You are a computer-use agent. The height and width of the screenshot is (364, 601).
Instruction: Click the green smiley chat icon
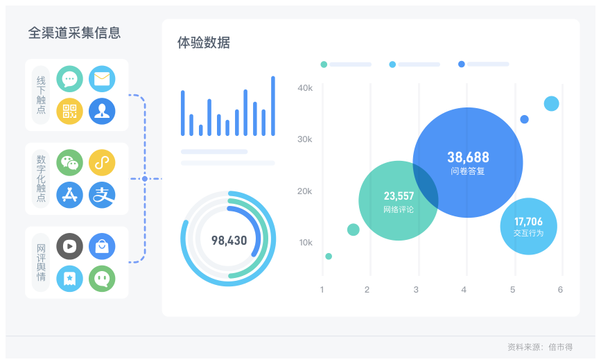coord(102,279)
